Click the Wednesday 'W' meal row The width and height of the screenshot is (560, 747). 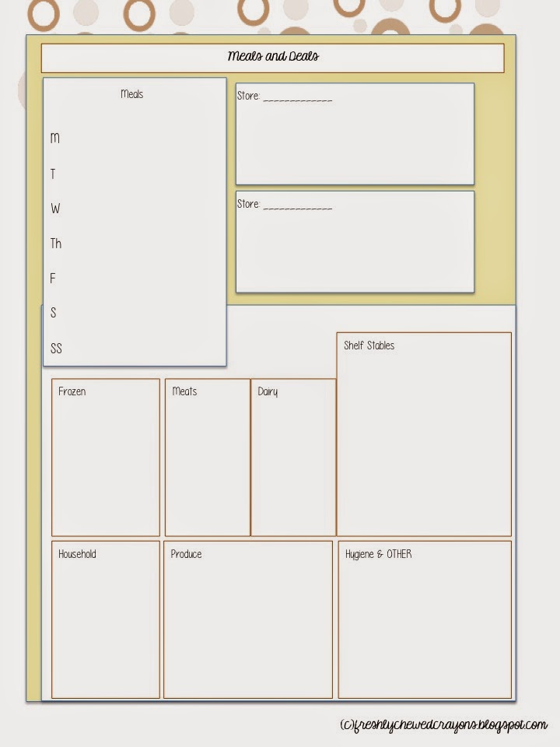[135, 209]
